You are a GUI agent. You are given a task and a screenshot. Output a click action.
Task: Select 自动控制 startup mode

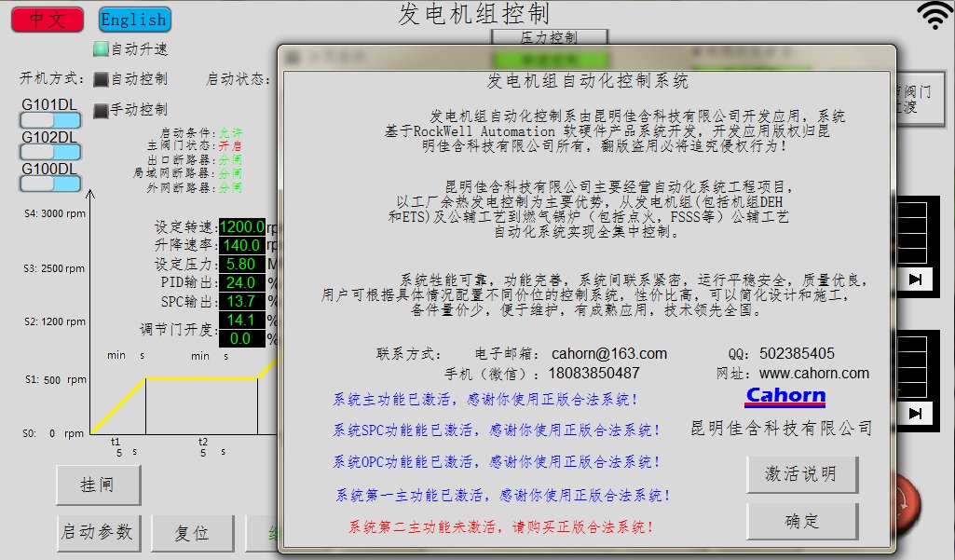coord(101,79)
